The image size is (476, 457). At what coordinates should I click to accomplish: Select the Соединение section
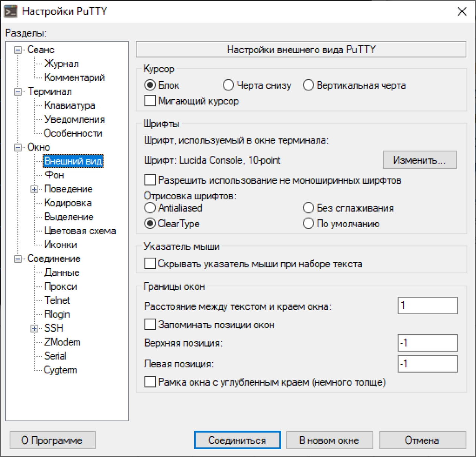click(x=54, y=258)
